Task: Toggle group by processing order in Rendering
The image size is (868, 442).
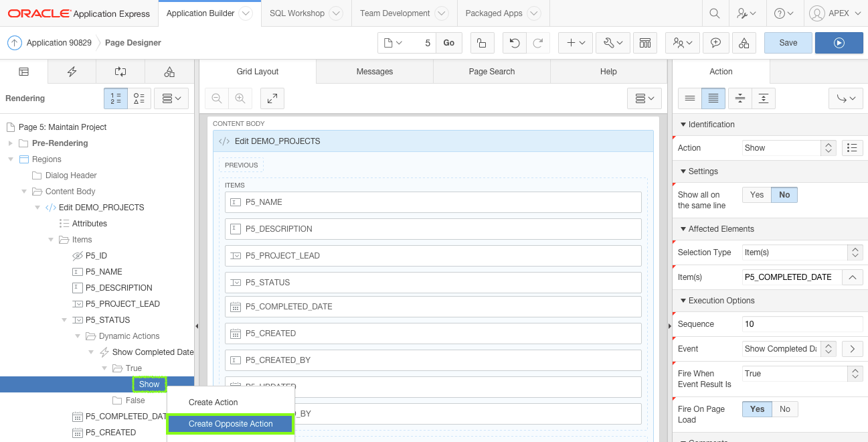Action: (x=116, y=98)
